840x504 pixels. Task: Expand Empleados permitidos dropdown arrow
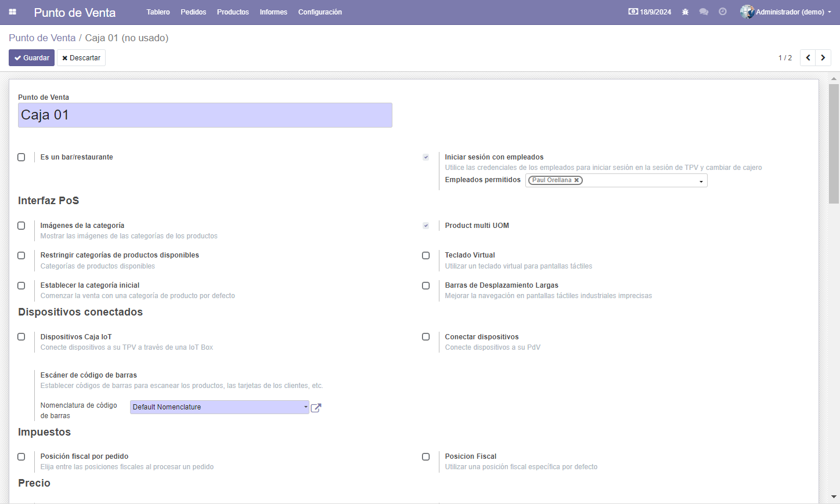(701, 182)
